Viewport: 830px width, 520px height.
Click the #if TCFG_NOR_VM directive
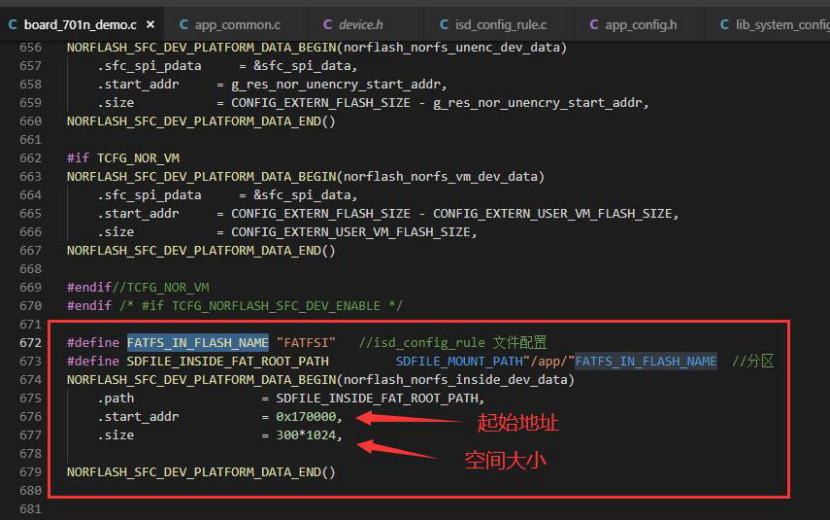tap(123, 158)
